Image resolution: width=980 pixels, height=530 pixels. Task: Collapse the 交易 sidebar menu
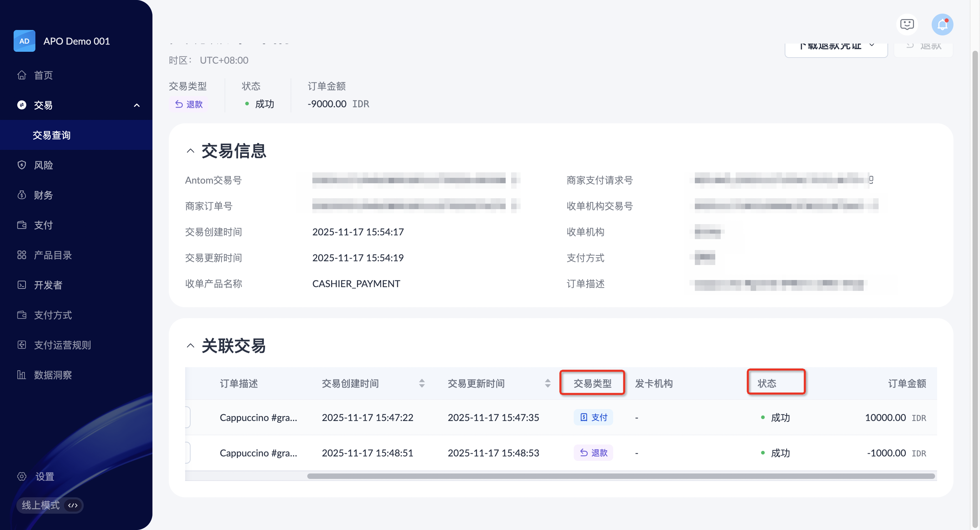(136, 105)
